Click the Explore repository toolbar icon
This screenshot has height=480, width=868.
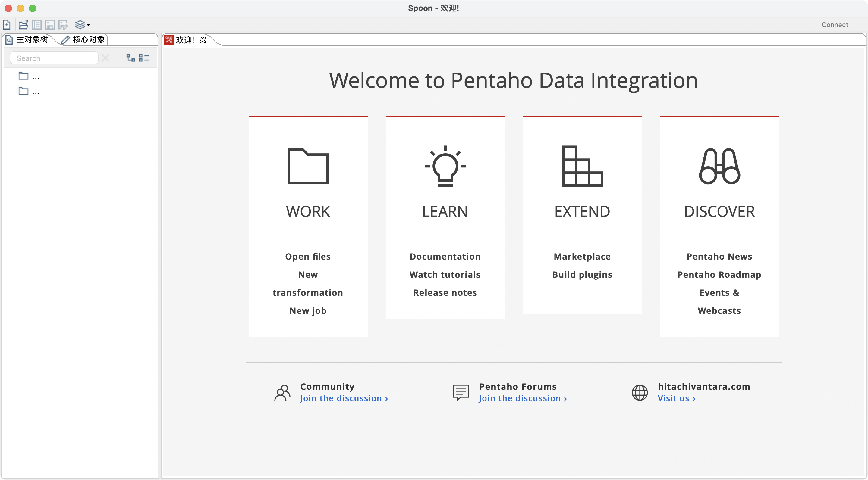37,25
